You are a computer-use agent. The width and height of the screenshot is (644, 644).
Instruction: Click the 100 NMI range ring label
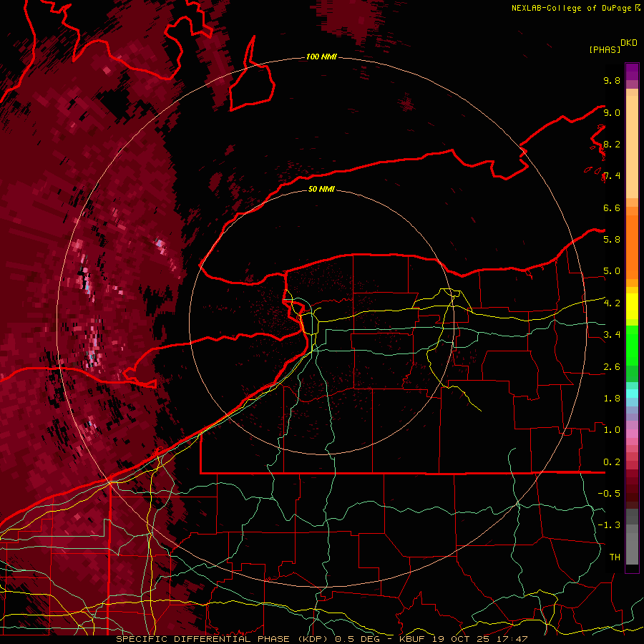(x=321, y=57)
